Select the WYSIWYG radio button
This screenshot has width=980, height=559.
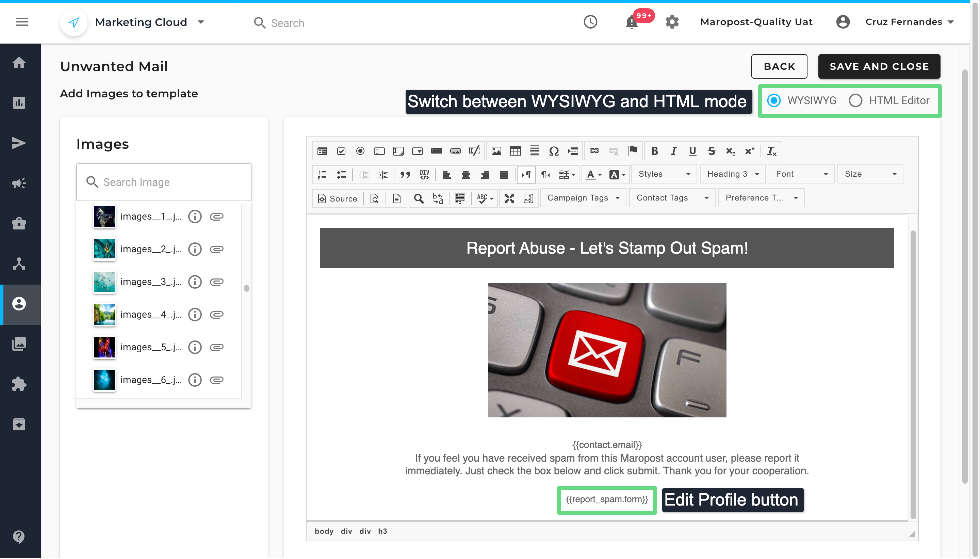774,100
